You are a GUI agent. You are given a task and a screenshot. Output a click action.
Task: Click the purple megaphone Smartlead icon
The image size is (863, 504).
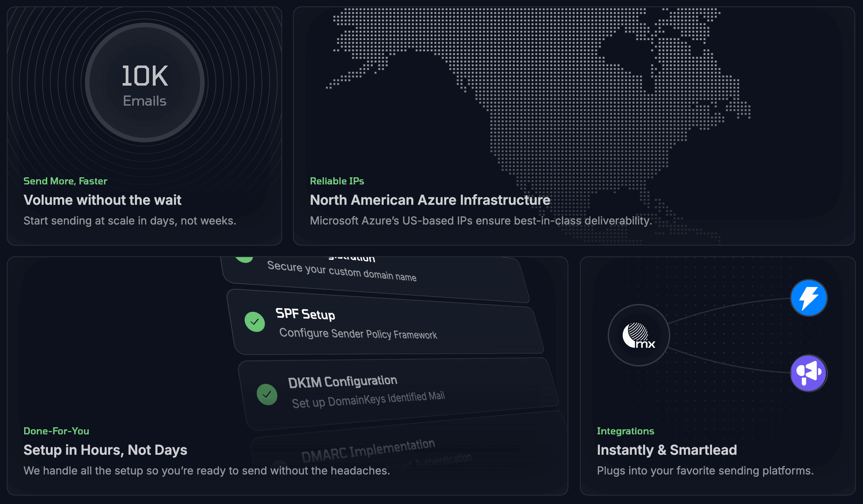[809, 373]
